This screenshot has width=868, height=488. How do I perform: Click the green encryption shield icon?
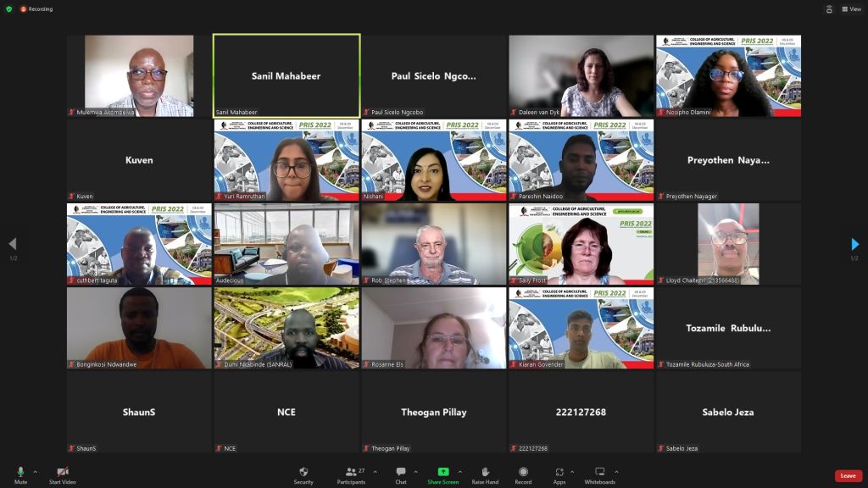9,9
